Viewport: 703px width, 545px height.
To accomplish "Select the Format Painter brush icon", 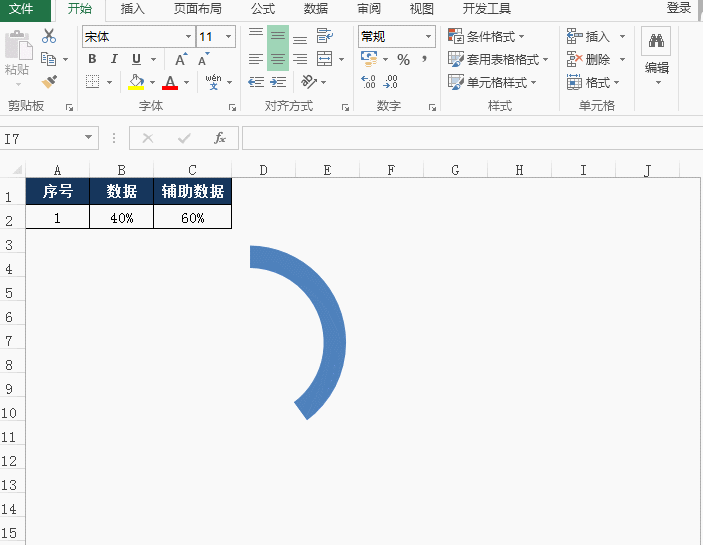I will pyautogui.click(x=49, y=82).
